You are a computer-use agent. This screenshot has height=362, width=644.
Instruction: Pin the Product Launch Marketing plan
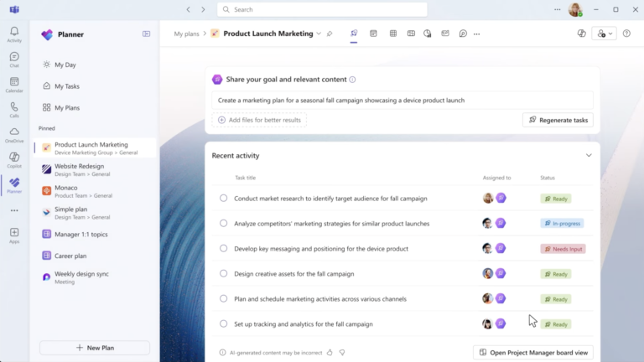(330, 34)
